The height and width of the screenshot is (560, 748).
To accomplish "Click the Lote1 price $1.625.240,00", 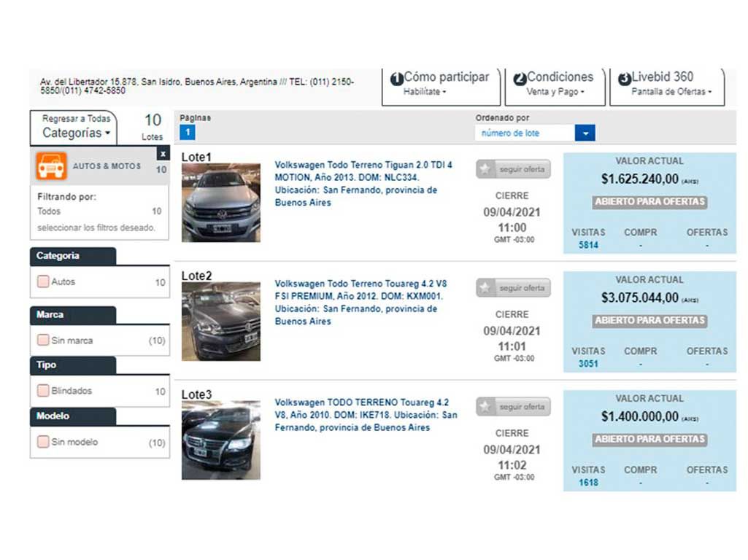I will [x=640, y=179].
